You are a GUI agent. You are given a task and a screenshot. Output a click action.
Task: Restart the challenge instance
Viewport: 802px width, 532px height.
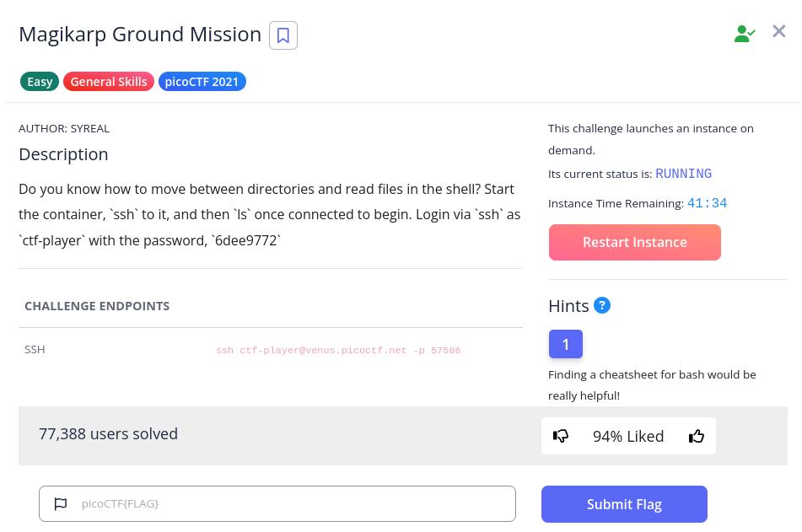tap(634, 242)
